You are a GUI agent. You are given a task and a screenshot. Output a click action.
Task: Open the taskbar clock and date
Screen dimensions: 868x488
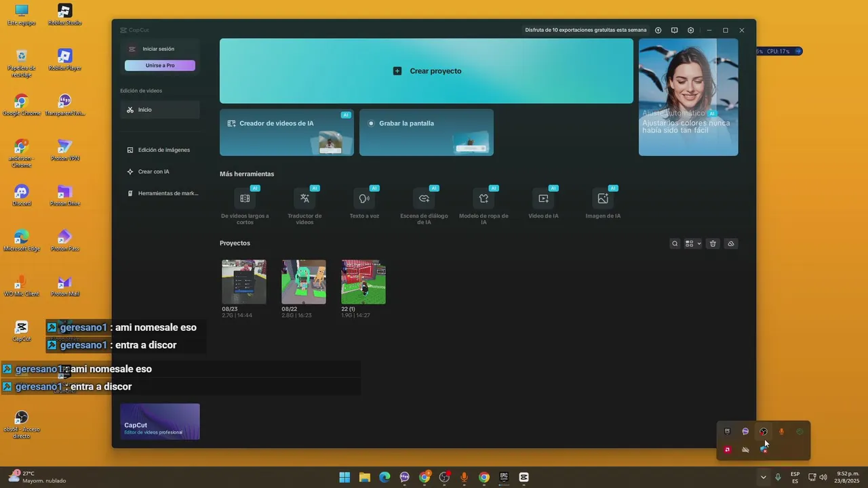848,477
